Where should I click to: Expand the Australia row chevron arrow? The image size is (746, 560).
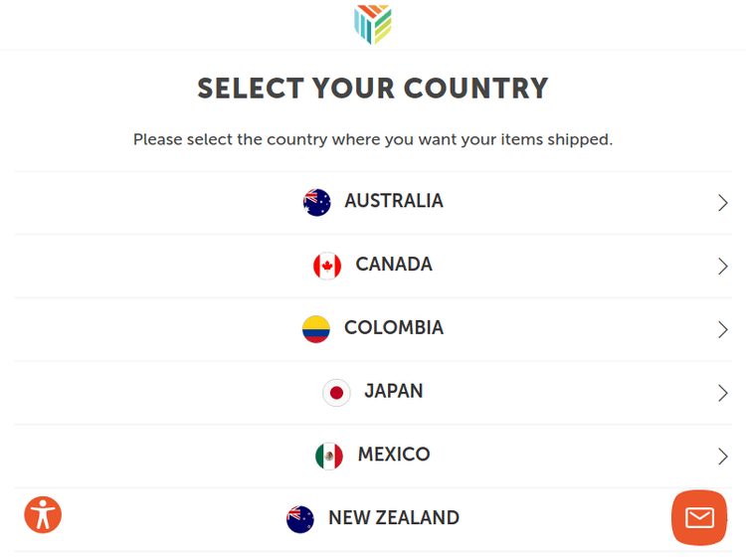(723, 203)
